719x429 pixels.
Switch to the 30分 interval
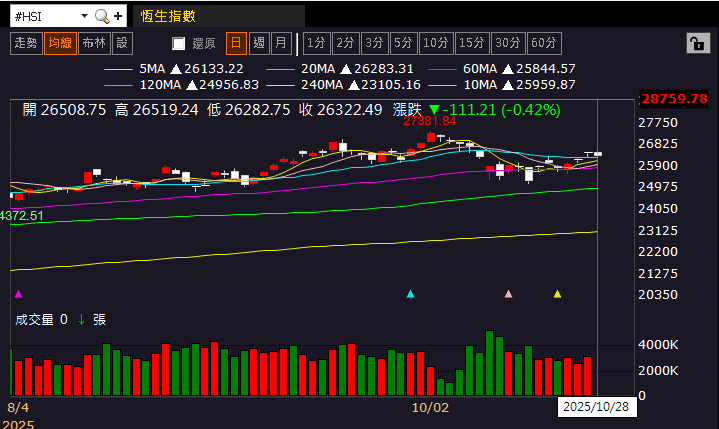pyautogui.click(x=508, y=43)
